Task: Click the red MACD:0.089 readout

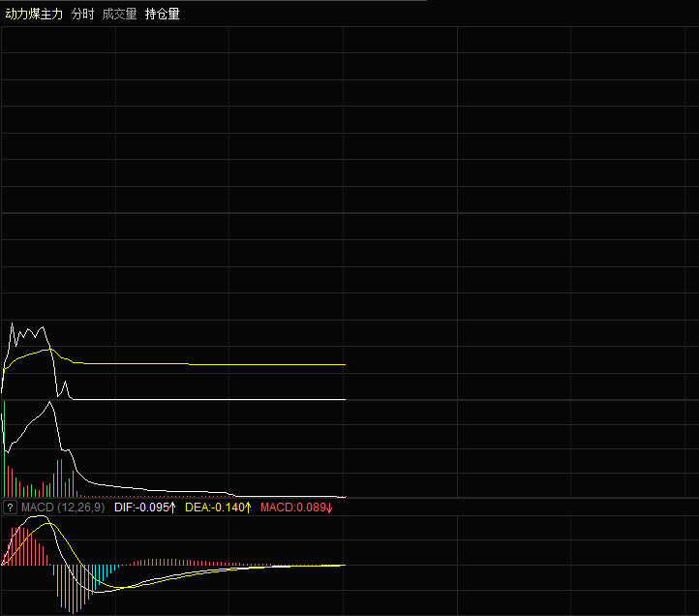Action: tap(291, 508)
